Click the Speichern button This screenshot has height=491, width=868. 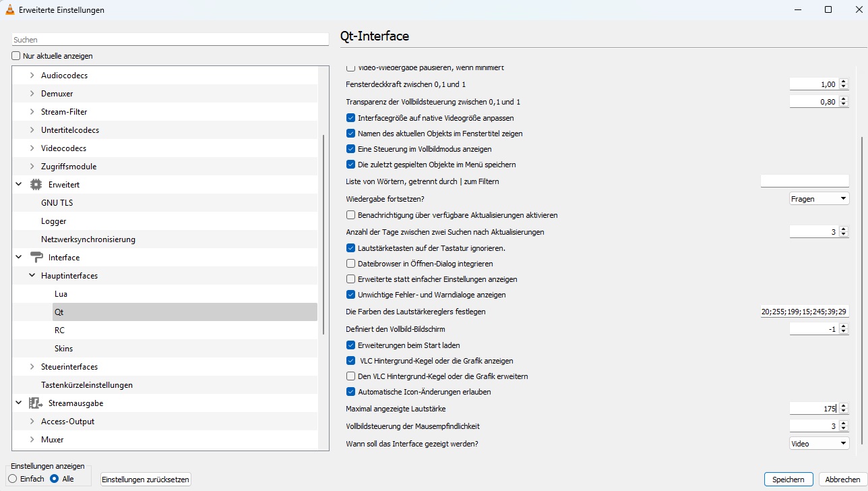pos(788,480)
